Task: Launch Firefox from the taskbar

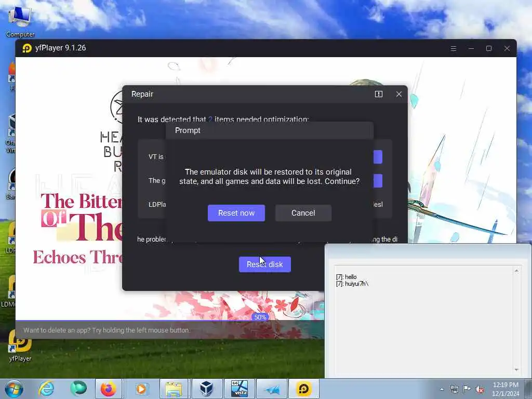Action: pyautogui.click(x=109, y=389)
